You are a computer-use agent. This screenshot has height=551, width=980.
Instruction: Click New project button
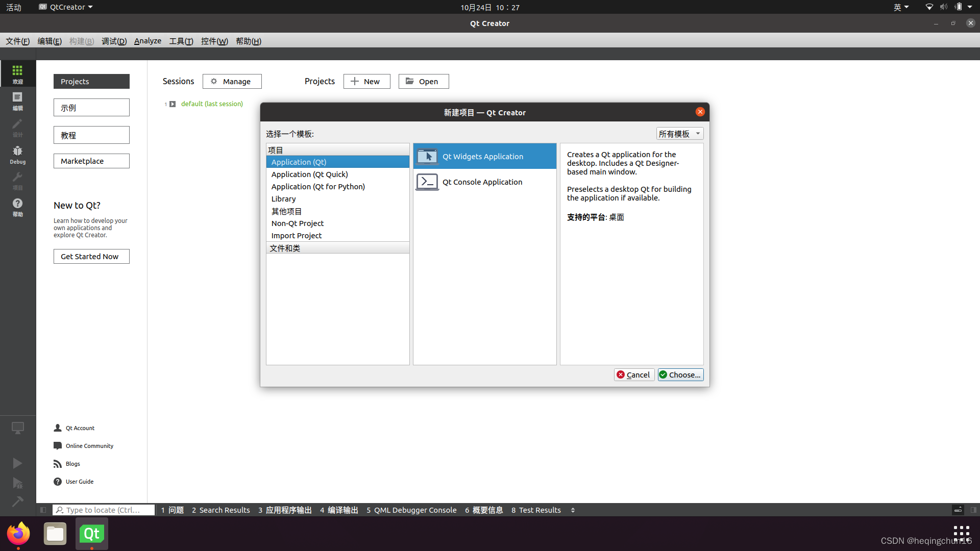pyautogui.click(x=366, y=81)
